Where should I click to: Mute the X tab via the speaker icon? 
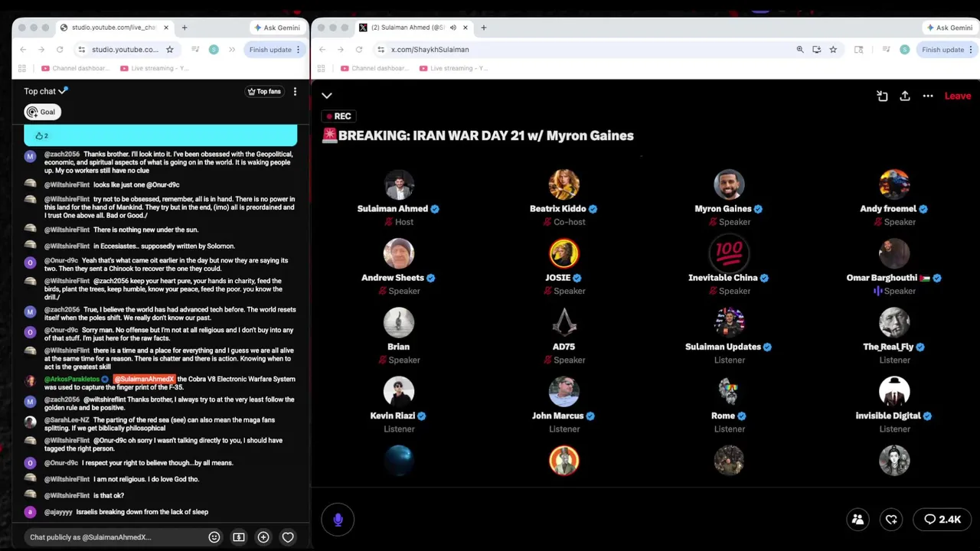(x=452, y=28)
